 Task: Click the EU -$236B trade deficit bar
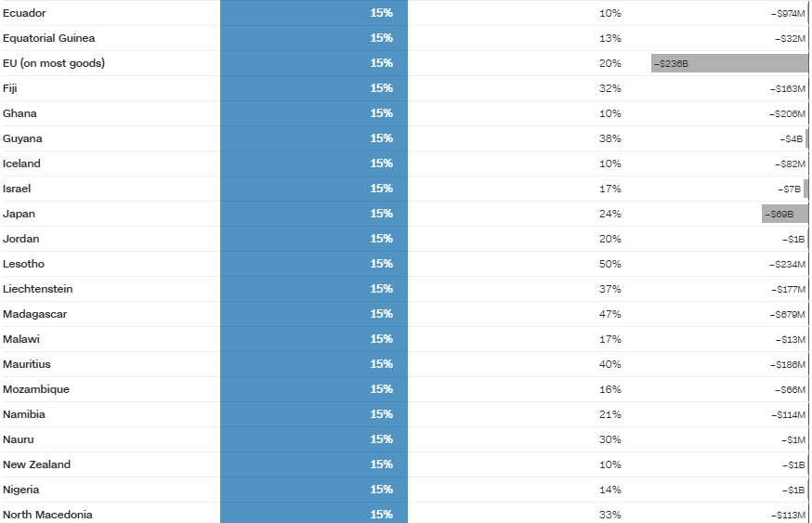[729, 63]
